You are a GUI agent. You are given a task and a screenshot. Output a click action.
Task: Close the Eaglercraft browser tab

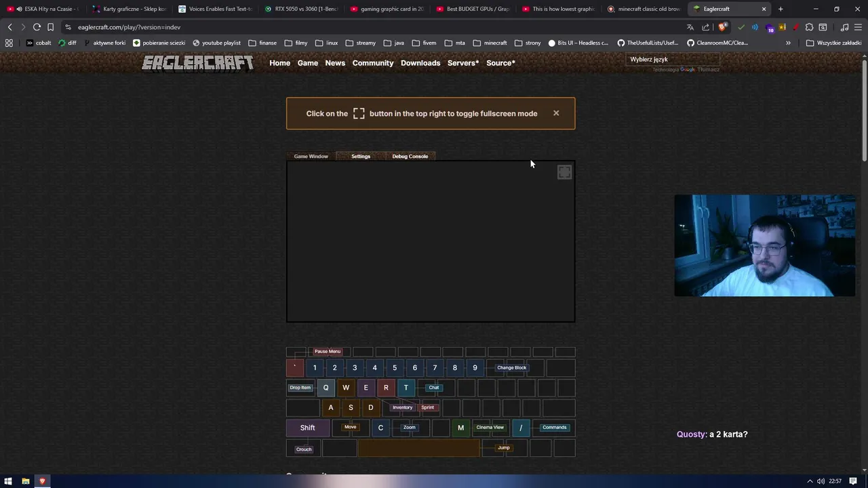[764, 9]
